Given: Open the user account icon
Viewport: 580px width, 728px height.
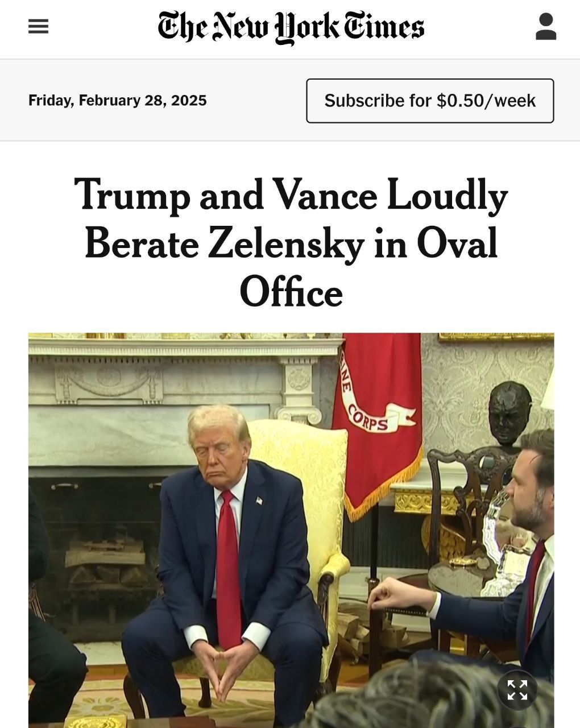Looking at the screenshot, I should (x=545, y=27).
